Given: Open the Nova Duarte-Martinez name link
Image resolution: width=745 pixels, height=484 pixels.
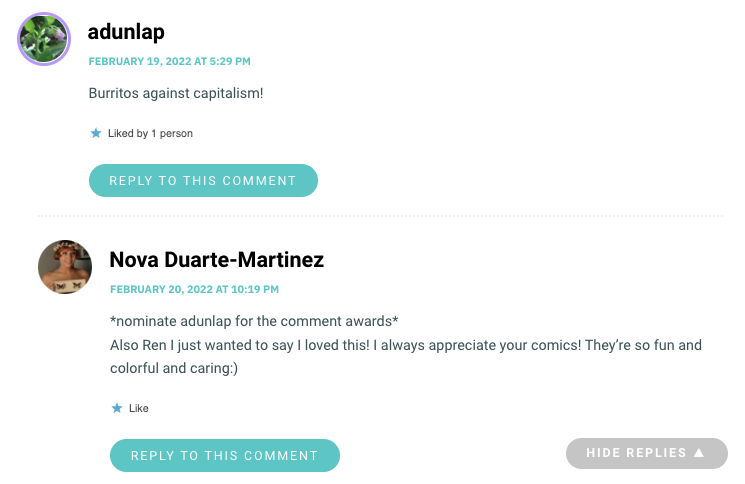Looking at the screenshot, I should 217,260.
